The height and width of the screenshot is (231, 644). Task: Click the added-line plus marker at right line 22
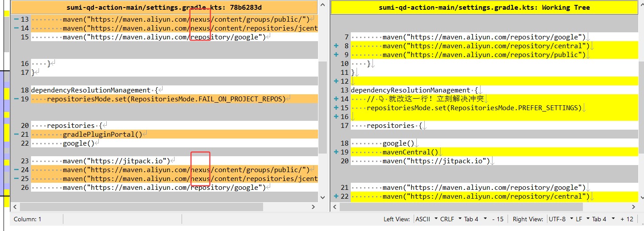336,196
